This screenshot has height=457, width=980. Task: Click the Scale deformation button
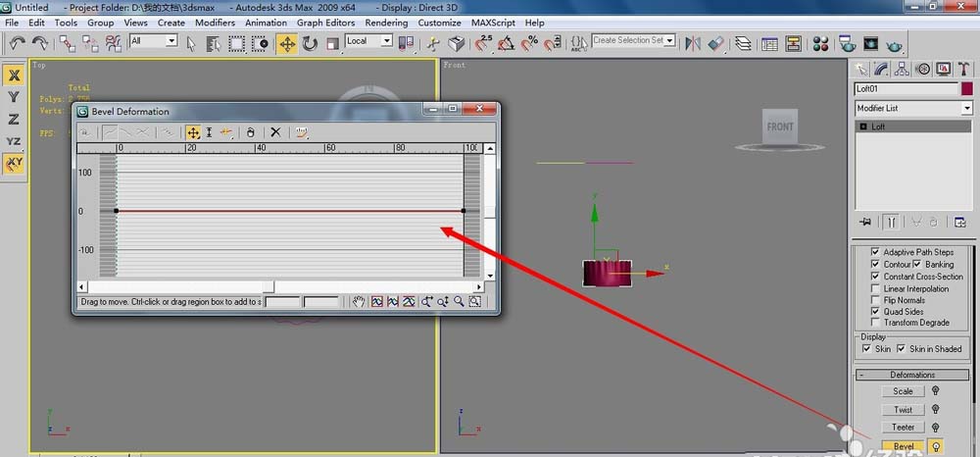pyautogui.click(x=904, y=391)
